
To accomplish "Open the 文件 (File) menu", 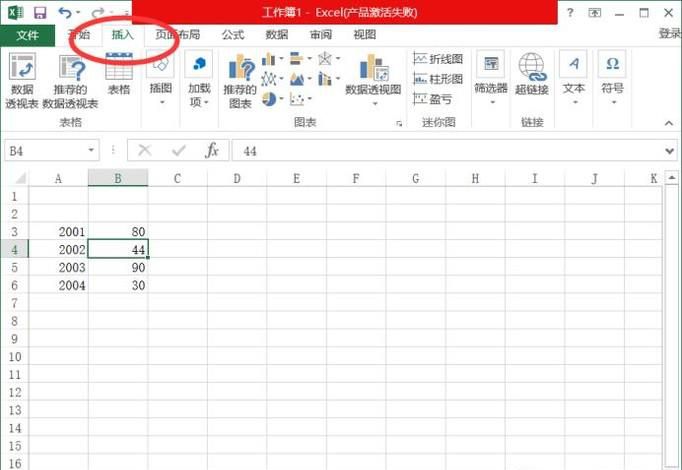I will pos(27,34).
